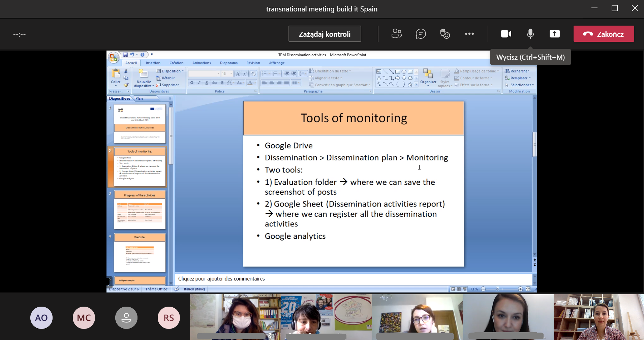Click the Office button in PowerPoint

click(114, 57)
